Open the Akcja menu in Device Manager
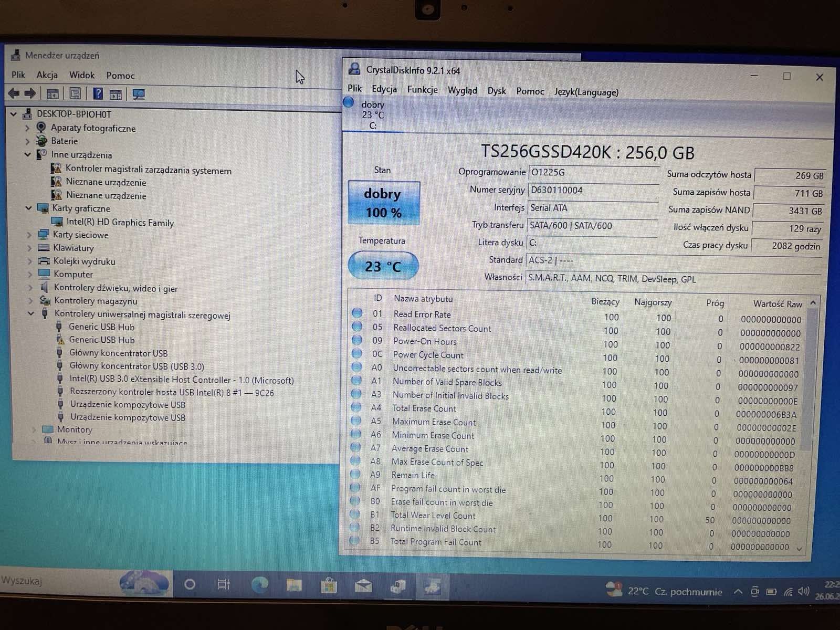The height and width of the screenshot is (630, 840). click(x=47, y=75)
